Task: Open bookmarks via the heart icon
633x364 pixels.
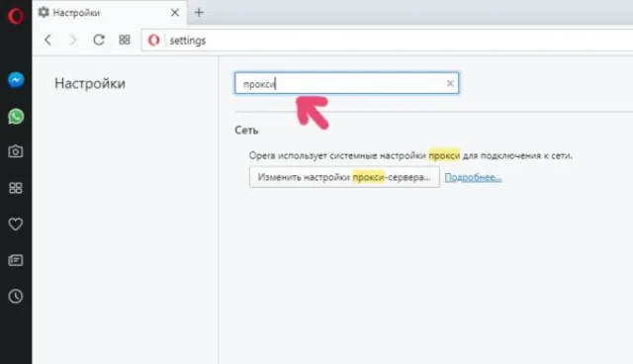Action: [16, 224]
